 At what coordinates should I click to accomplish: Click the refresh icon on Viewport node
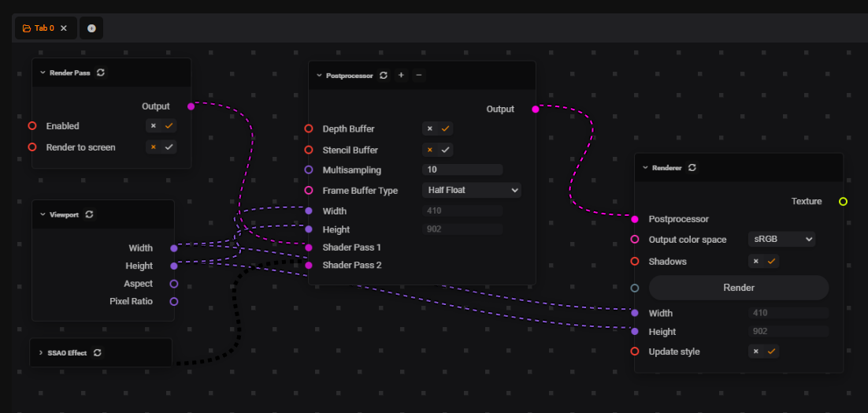pyautogui.click(x=90, y=214)
